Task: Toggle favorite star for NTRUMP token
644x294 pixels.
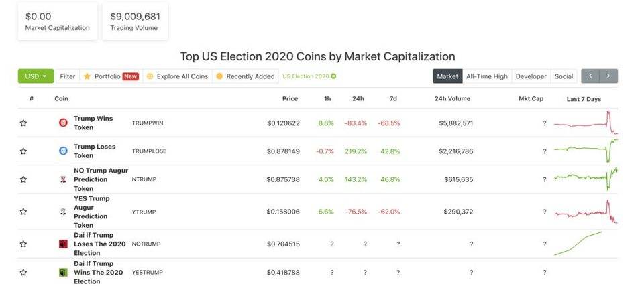Action: coord(23,179)
